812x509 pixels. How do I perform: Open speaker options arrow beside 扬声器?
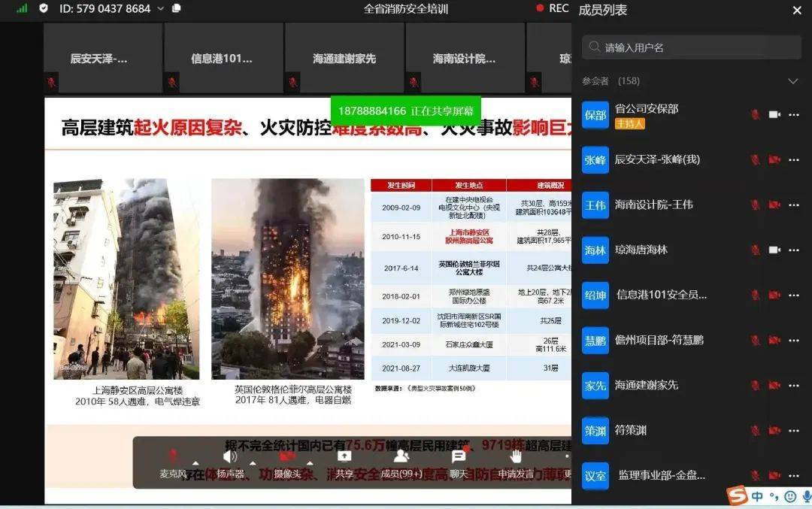pyautogui.click(x=253, y=463)
